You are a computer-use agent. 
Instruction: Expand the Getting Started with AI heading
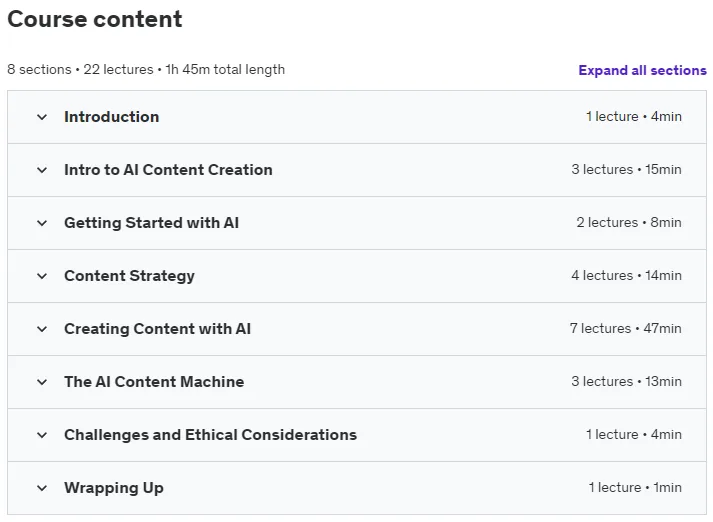tap(151, 223)
